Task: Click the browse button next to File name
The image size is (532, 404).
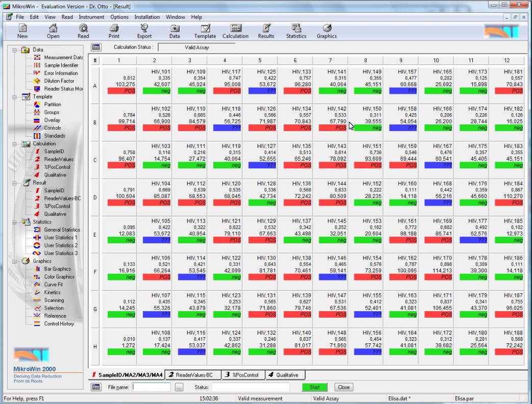Action: click(179, 387)
